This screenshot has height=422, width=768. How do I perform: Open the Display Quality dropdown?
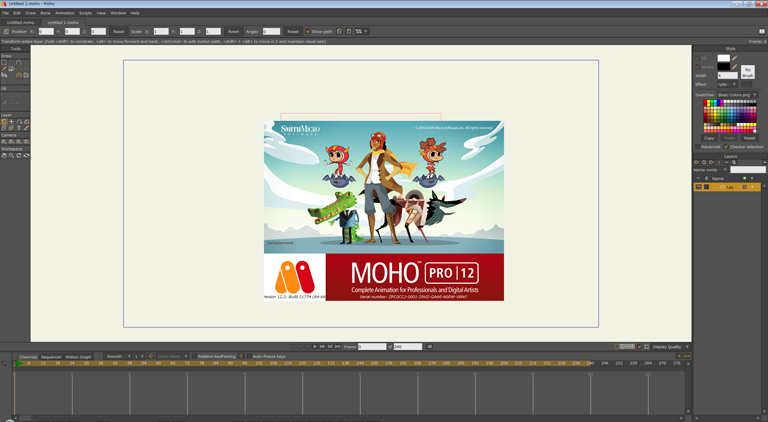coord(671,347)
